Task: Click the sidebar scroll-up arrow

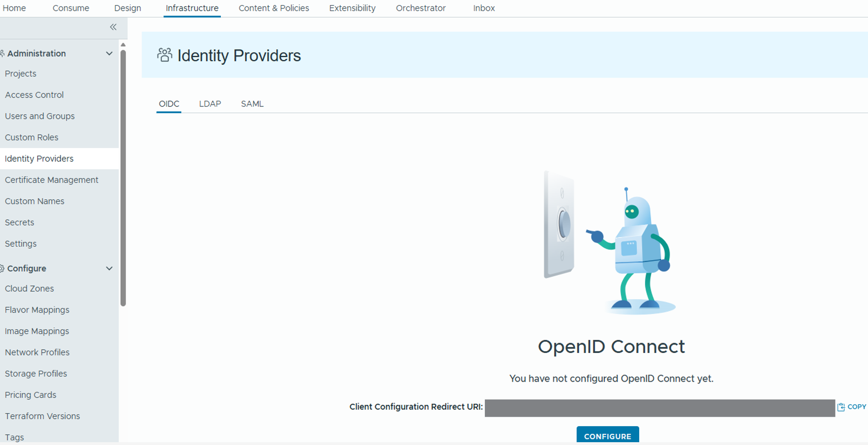Action: [x=123, y=45]
